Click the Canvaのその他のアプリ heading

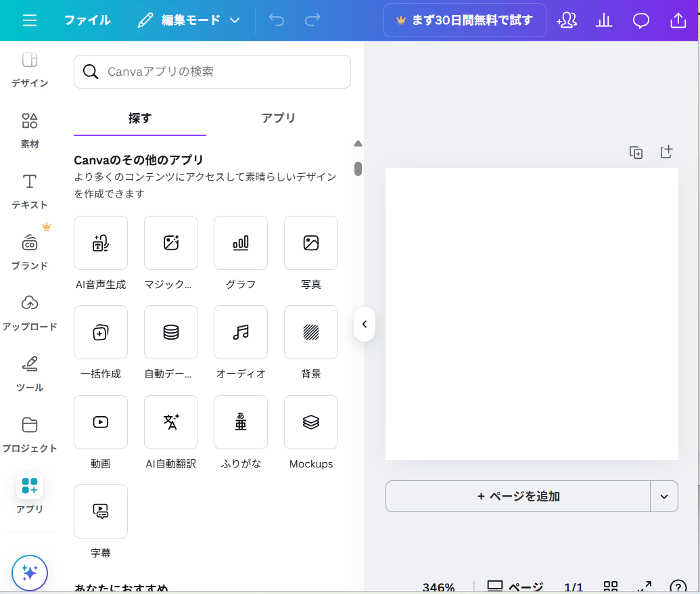[139, 160]
